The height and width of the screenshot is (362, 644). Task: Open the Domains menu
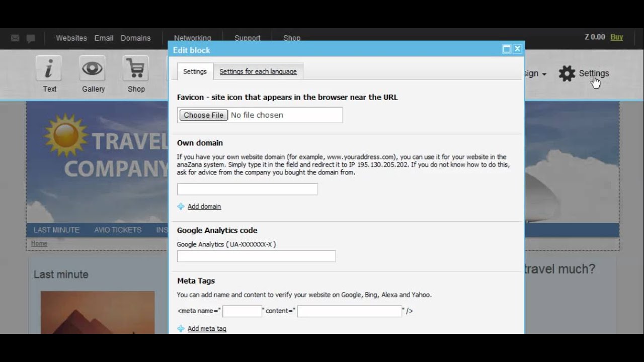point(135,38)
